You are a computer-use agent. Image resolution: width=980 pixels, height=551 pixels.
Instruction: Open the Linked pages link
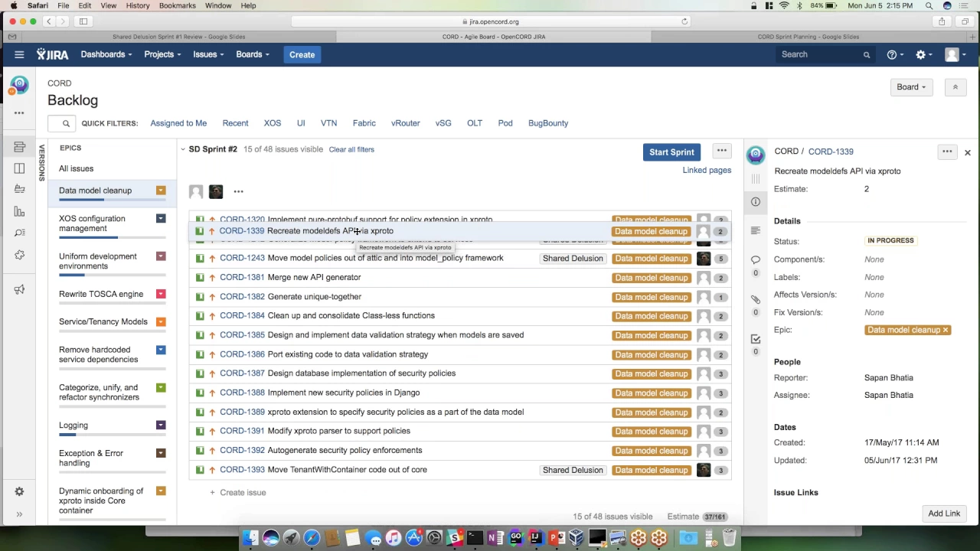[707, 170]
